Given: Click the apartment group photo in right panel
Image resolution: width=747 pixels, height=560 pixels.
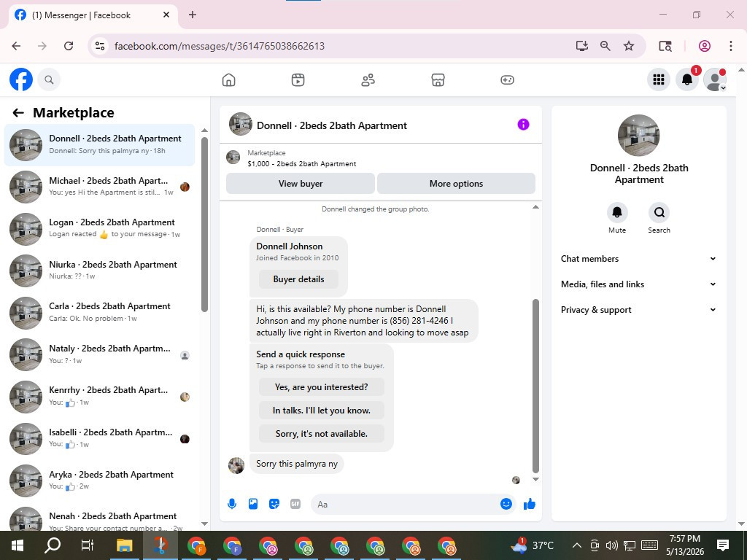Looking at the screenshot, I should 638,135.
